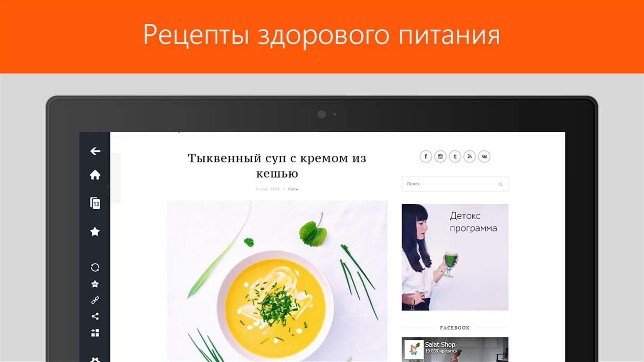The height and width of the screenshot is (362, 644).
Task: Add page to favorites with small star icon
Action: 95,284
